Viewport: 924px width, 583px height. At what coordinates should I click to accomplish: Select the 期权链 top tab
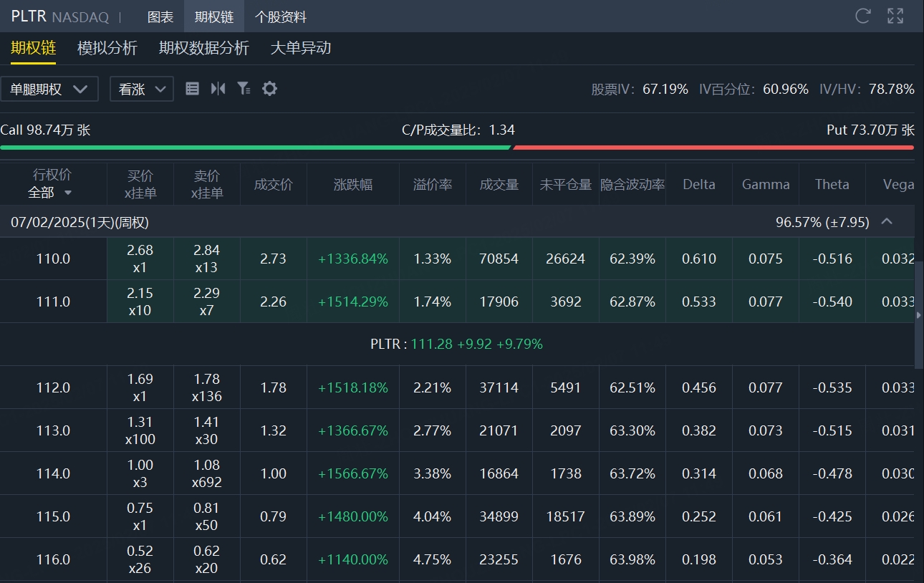pos(214,16)
